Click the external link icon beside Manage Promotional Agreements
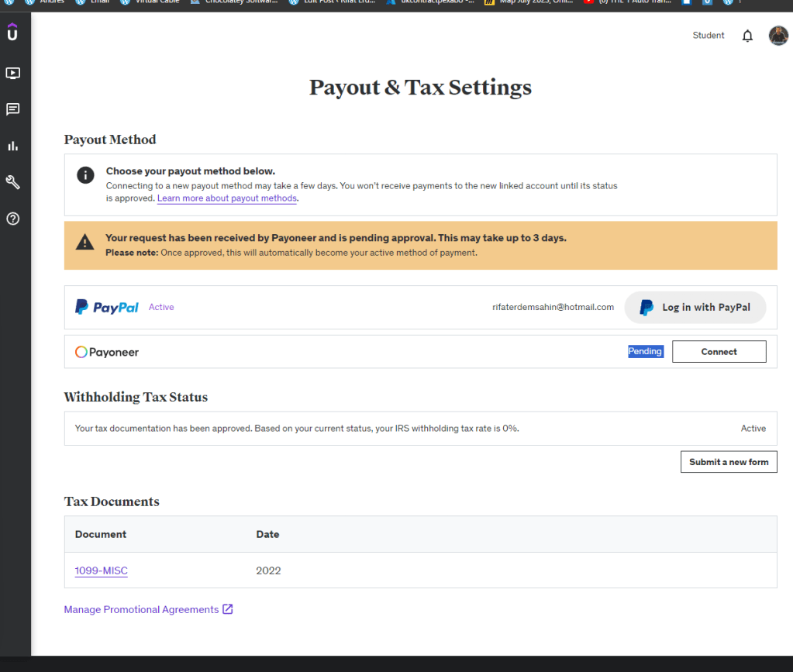Viewport: 793px width, 672px height. (x=228, y=608)
